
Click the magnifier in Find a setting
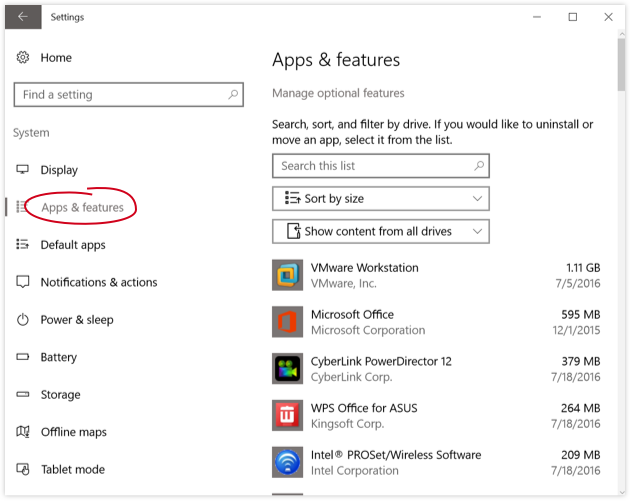click(233, 94)
